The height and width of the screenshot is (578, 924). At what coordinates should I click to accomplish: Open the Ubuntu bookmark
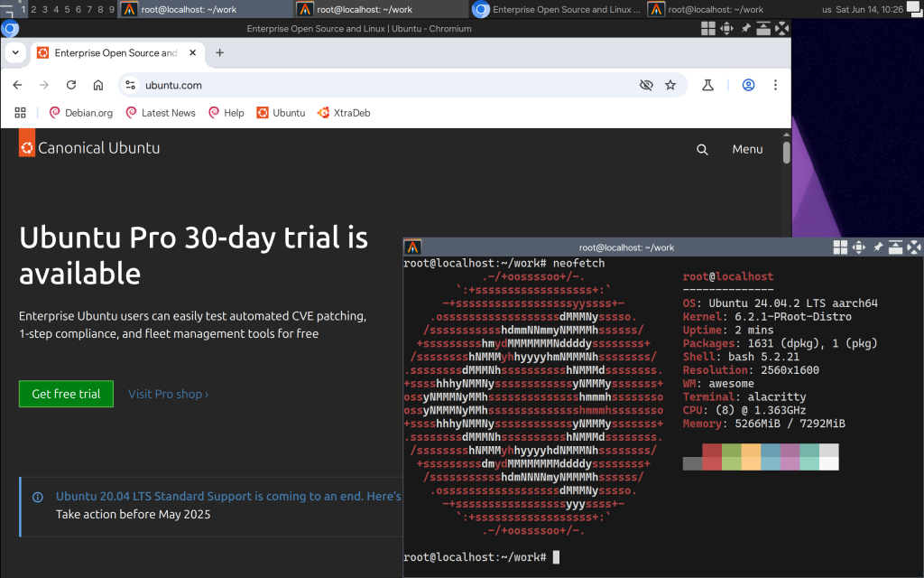[282, 113]
